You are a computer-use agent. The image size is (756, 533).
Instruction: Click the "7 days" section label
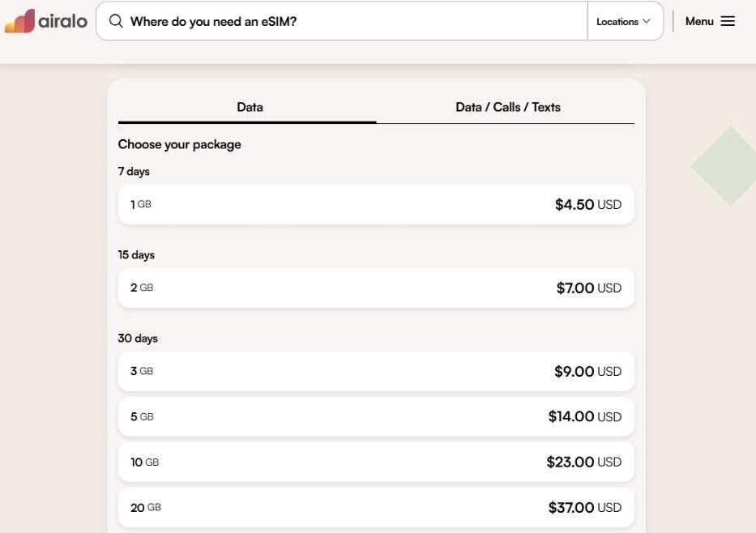coord(134,171)
